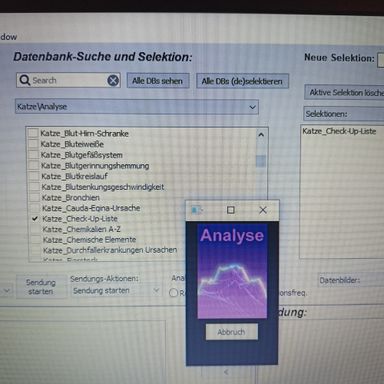Viewport: 384px width, 384px height.
Task: Open the Datenbilder dropdown
Action: pyautogui.click(x=350, y=280)
